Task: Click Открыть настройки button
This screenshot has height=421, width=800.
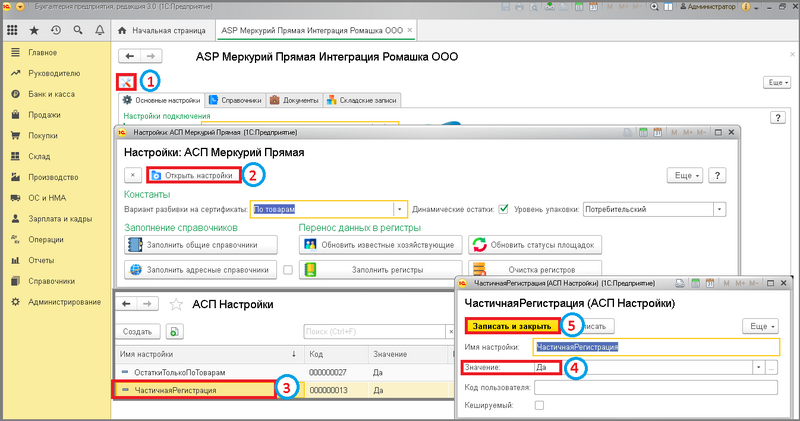Action: click(x=194, y=175)
